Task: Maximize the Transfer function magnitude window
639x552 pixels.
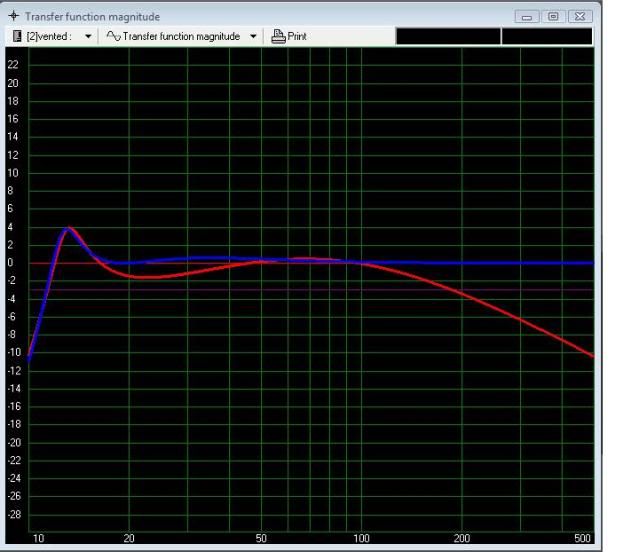Action: pos(553,17)
